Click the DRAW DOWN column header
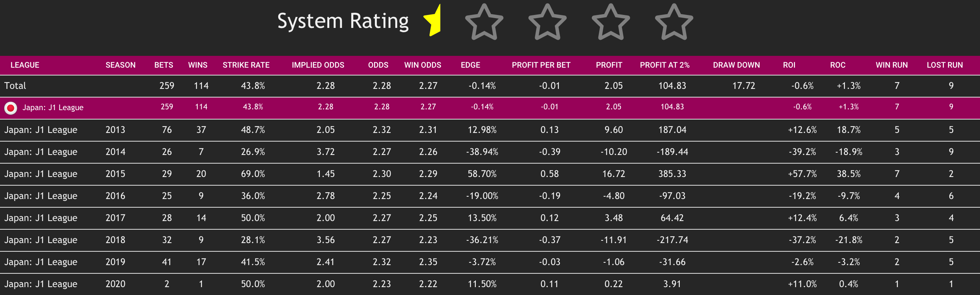This screenshot has width=980, height=295. click(736, 65)
